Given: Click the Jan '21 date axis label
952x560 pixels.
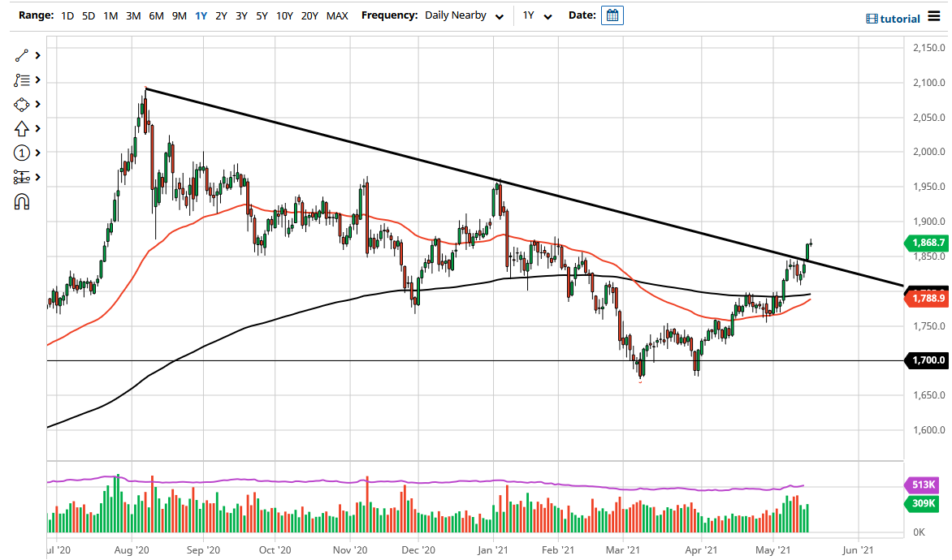Looking at the screenshot, I should (x=492, y=550).
